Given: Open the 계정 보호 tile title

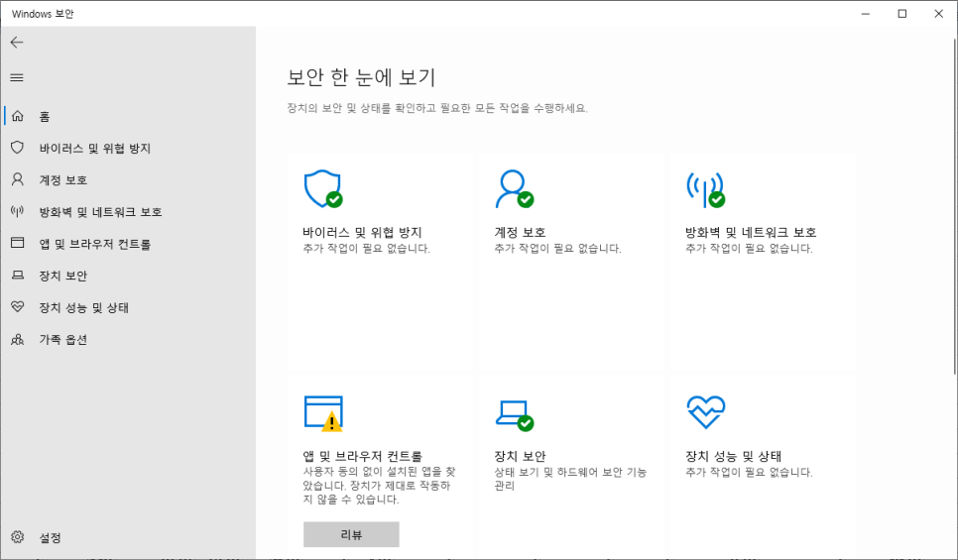Looking at the screenshot, I should tap(520, 232).
